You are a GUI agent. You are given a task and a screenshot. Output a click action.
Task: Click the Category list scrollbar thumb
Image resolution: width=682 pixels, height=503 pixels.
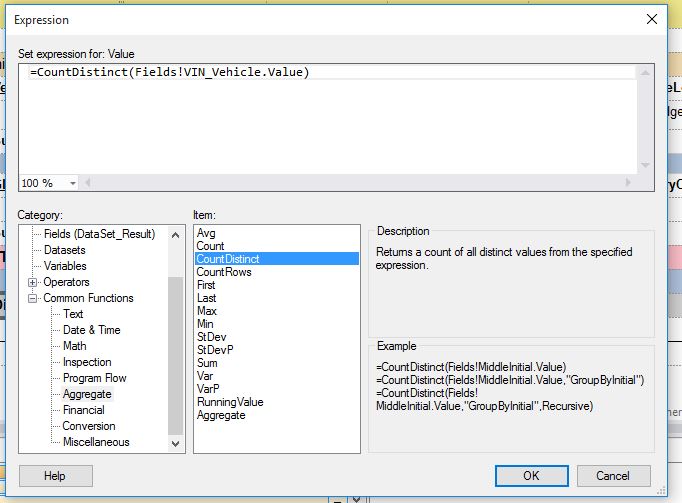click(176, 356)
